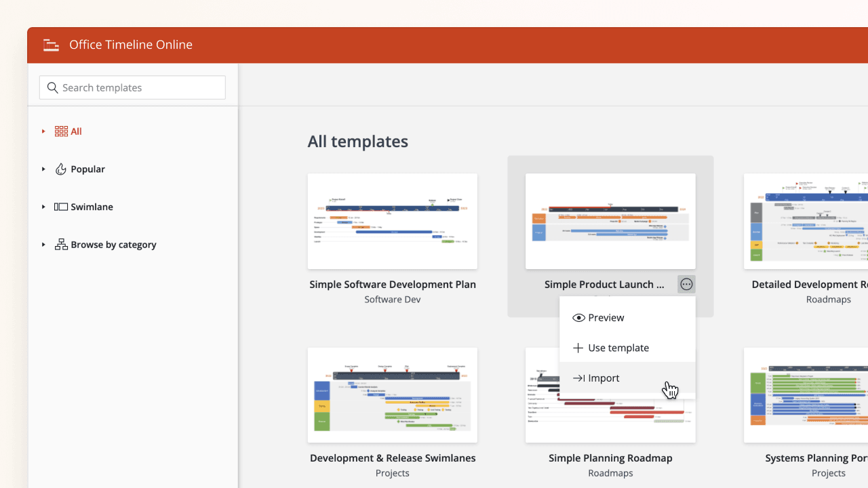Viewport: 868px width, 488px height.
Task: Click the Detailed Development Roadmap title
Action: pyautogui.click(x=810, y=285)
